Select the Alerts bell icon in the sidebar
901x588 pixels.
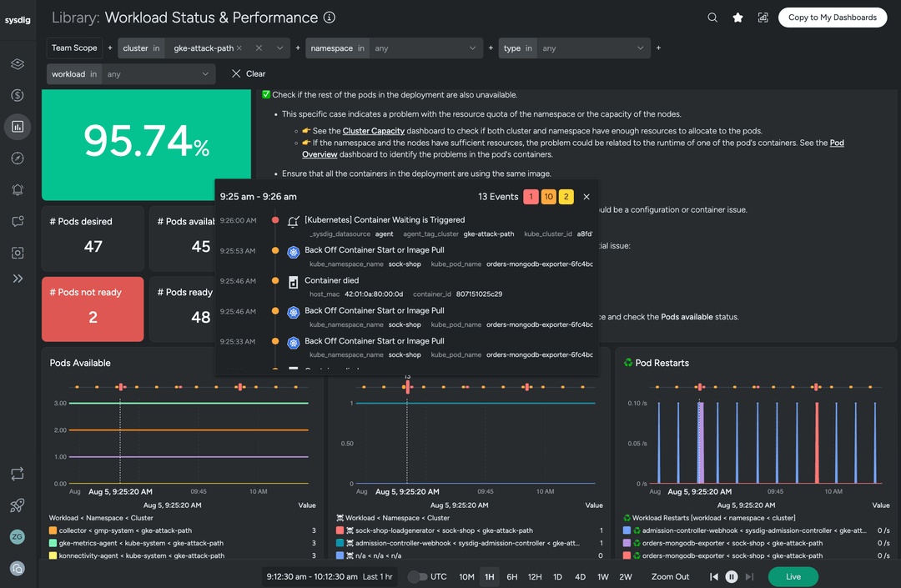(18, 189)
